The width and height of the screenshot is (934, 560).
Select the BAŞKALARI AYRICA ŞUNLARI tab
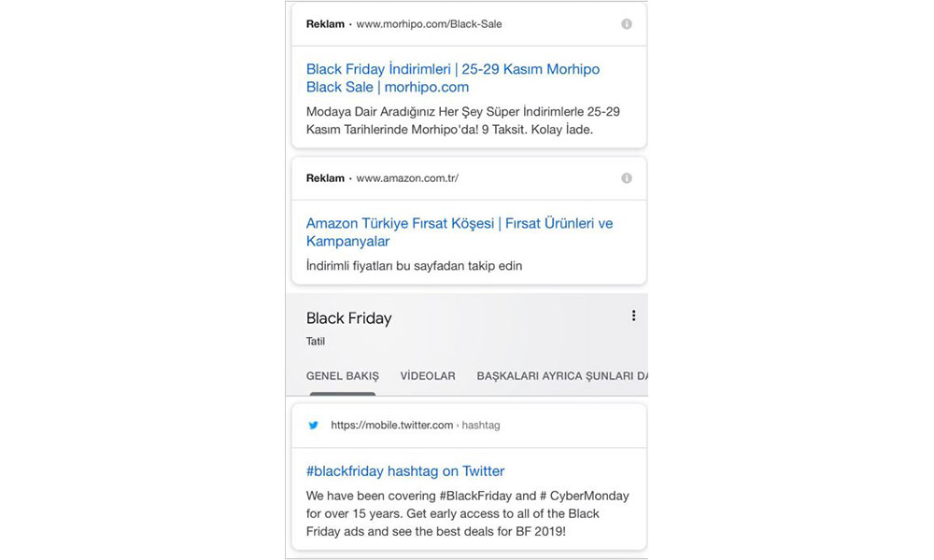click(x=561, y=376)
